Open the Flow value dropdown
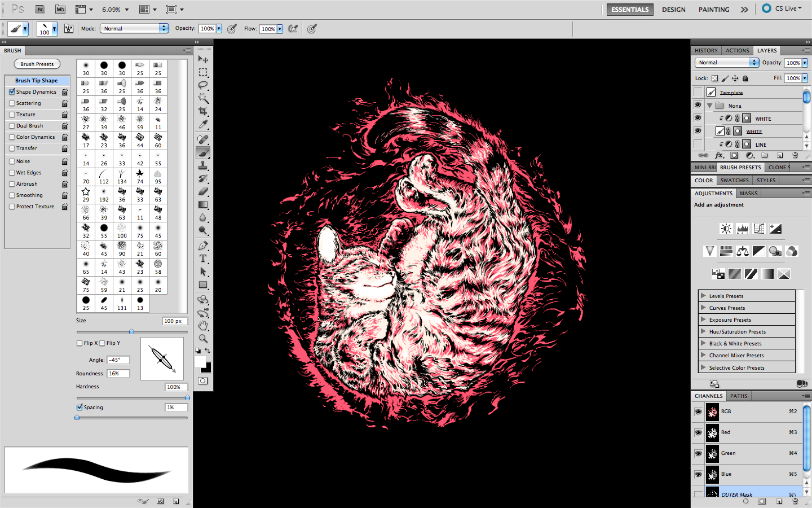The height and width of the screenshot is (508, 812). [280, 29]
